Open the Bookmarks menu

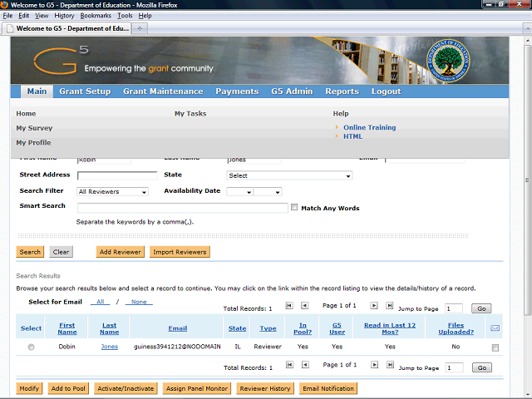click(x=96, y=16)
